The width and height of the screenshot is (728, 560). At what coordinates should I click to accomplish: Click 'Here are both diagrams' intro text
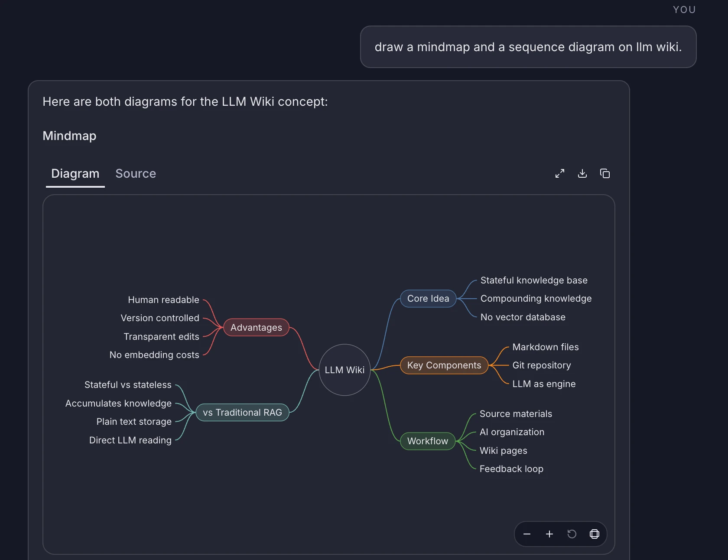pyautogui.click(x=185, y=101)
